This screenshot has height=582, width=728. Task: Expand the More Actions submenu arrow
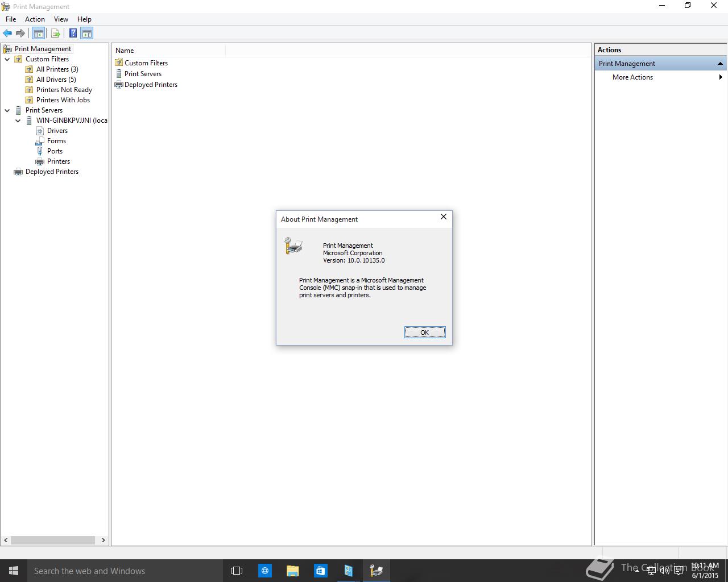coord(721,77)
